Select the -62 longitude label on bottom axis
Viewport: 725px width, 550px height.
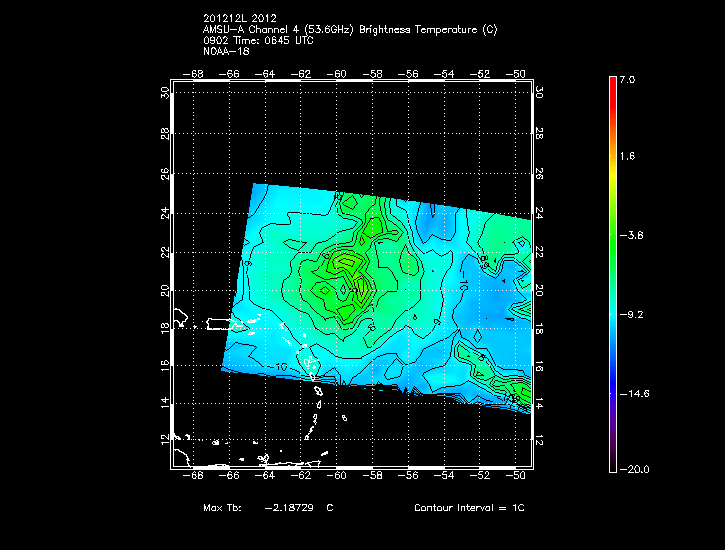click(301, 475)
